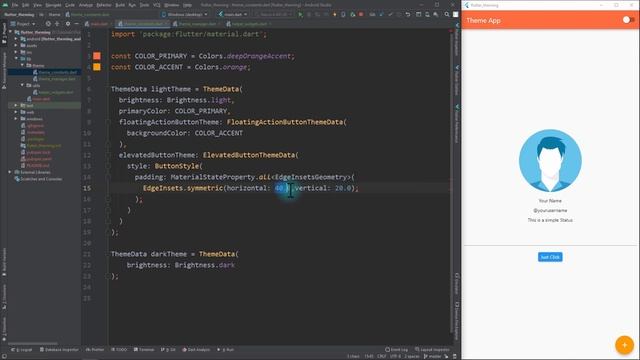Open the Build menu
Screen dimensions: 640x360
pyautogui.click(x=120, y=5)
